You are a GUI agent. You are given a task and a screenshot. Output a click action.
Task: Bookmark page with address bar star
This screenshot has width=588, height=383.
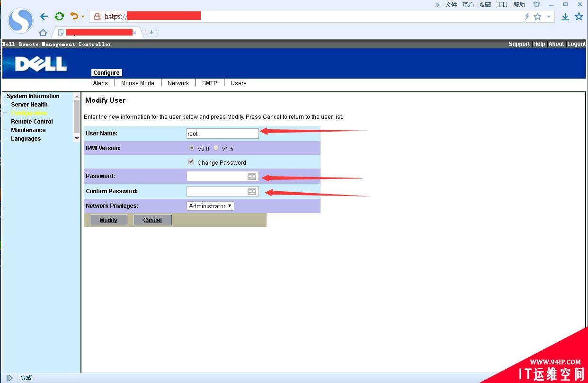click(537, 17)
